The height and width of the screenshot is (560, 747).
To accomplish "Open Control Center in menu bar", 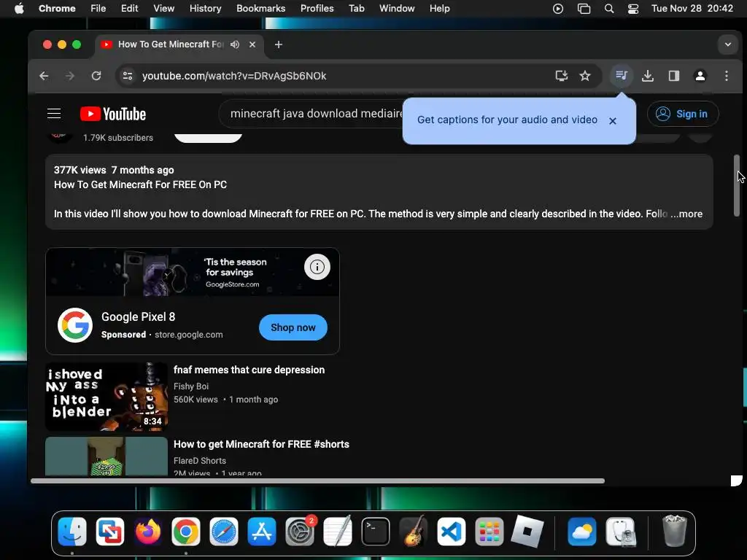I will (633, 9).
